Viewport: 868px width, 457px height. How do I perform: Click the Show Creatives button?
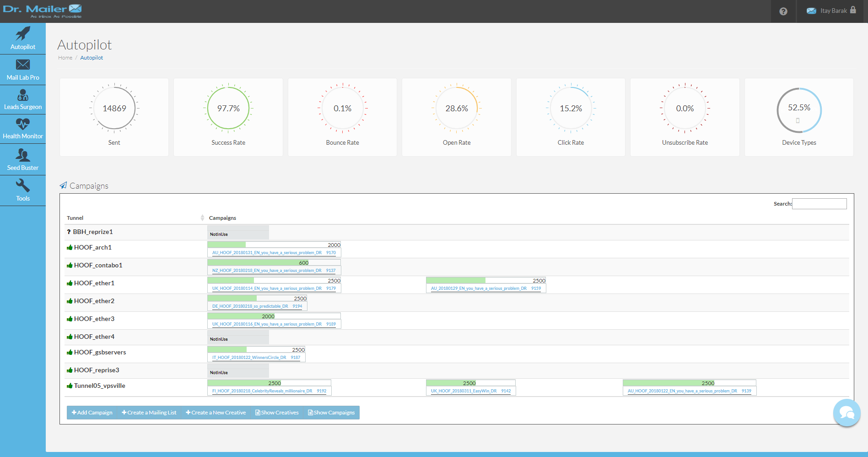(277, 413)
